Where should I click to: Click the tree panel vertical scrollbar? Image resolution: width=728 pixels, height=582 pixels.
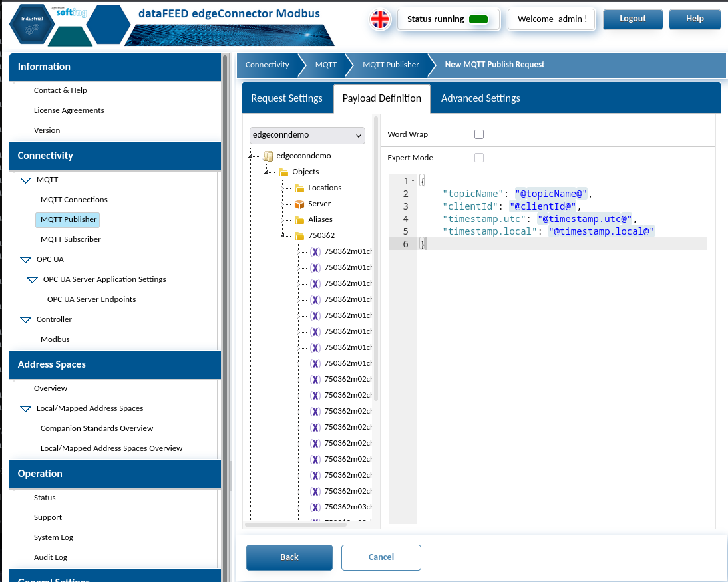pos(375,259)
